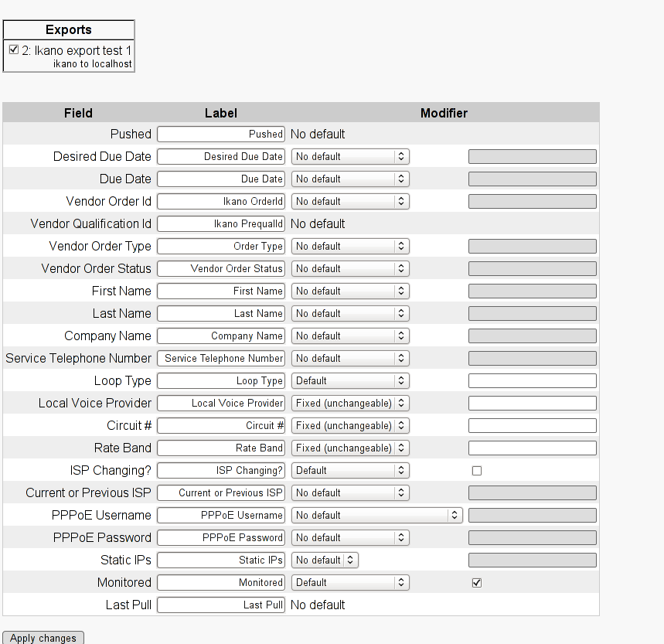Expand the Vendor Order Id modifier dropdown

coord(349,202)
